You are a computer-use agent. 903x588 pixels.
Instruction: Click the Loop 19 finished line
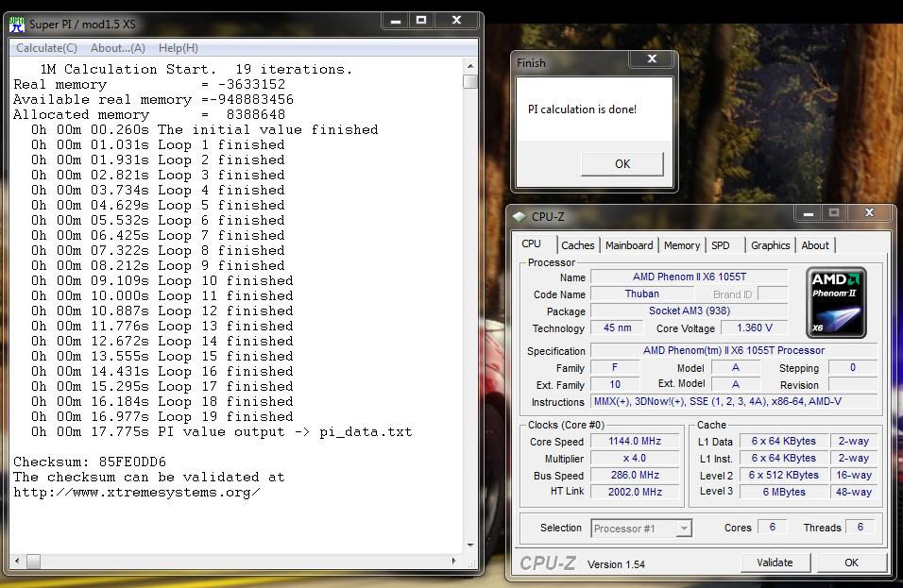click(x=162, y=416)
